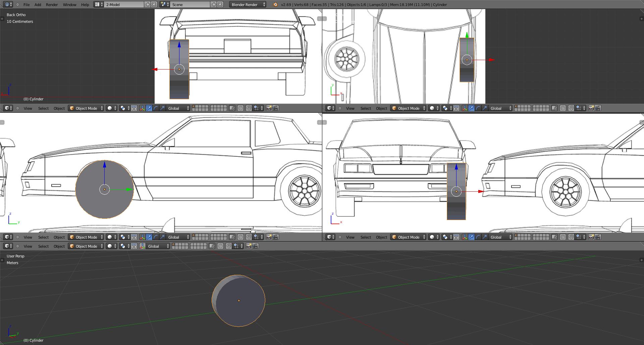Toggle proportional editing in the User Persp viewport header
Image resolution: width=644 pixels, height=345 pixels.
point(220,246)
